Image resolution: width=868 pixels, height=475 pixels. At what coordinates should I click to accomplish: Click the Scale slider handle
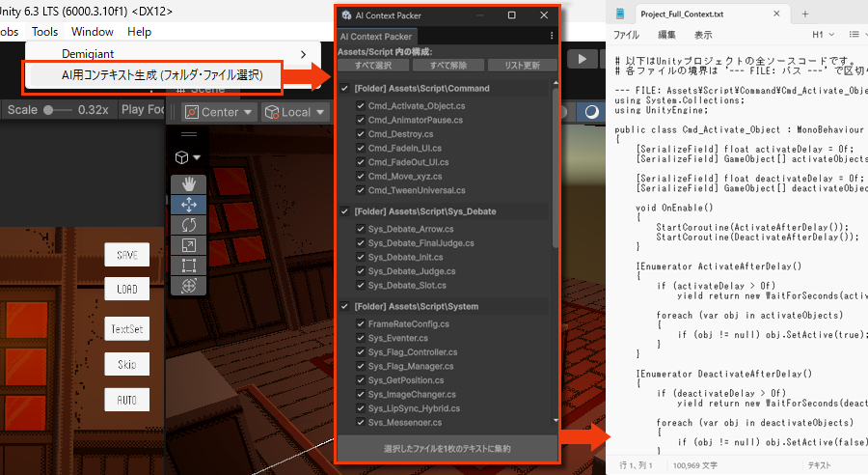coord(49,110)
